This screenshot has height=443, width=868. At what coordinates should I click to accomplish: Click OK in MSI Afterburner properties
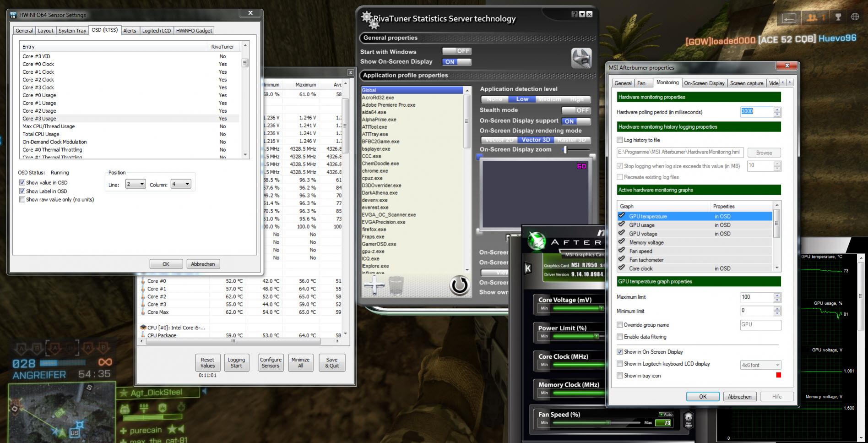click(x=703, y=397)
